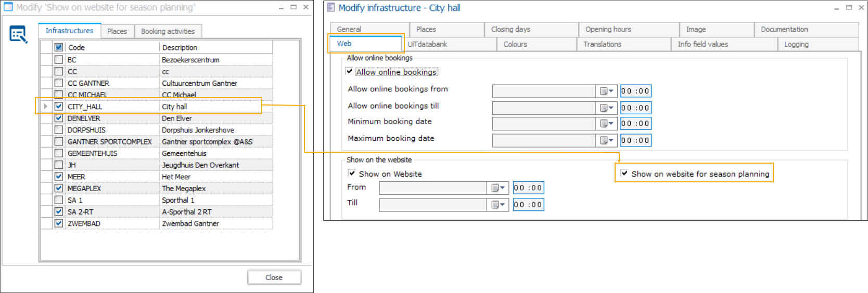Screen dimensions: 868x293
Task: Select the 'The Megaplex' description cell
Action: point(216,189)
